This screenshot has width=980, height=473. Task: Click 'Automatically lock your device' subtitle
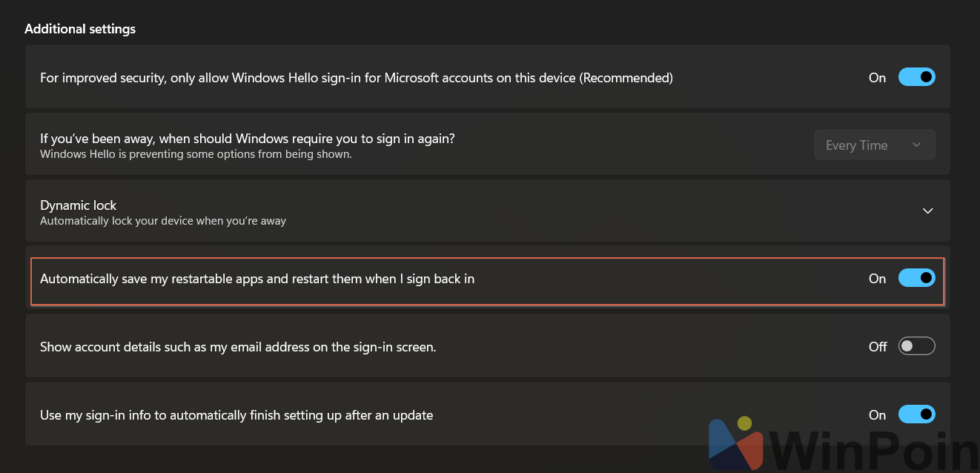pyautogui.click(x=163, y=221)
